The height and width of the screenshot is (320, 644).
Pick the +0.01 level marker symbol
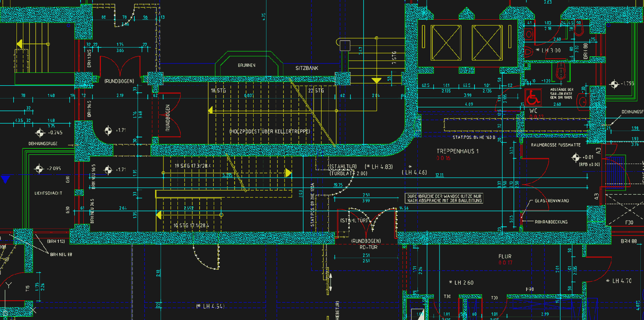[x=576, y=158]
